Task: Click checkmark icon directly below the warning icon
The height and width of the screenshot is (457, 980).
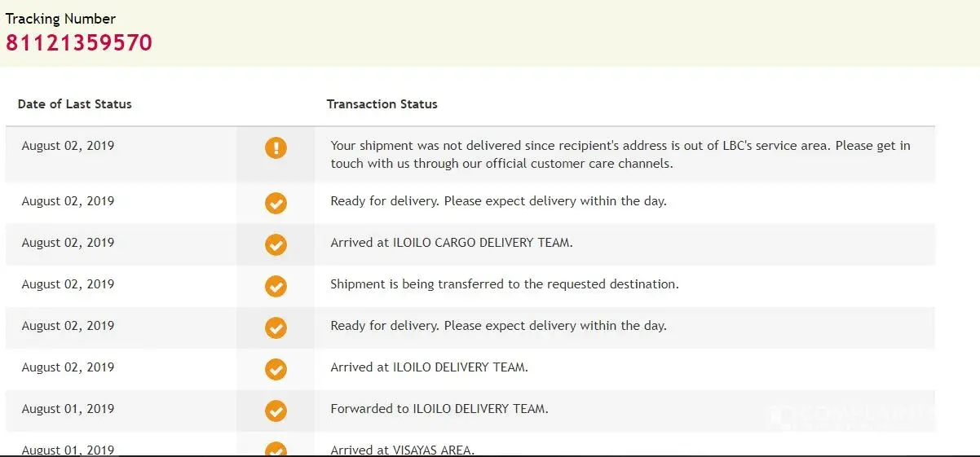Action: click(276, 203)
